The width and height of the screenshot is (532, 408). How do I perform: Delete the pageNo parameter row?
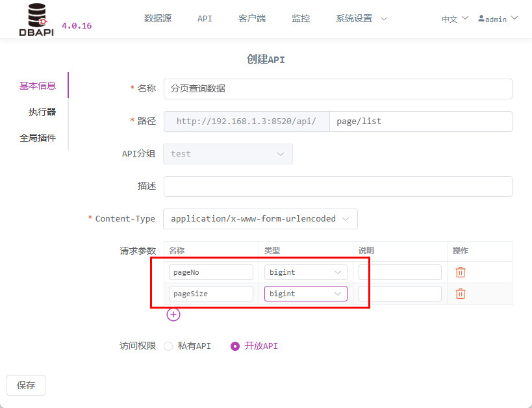[460, 272]
